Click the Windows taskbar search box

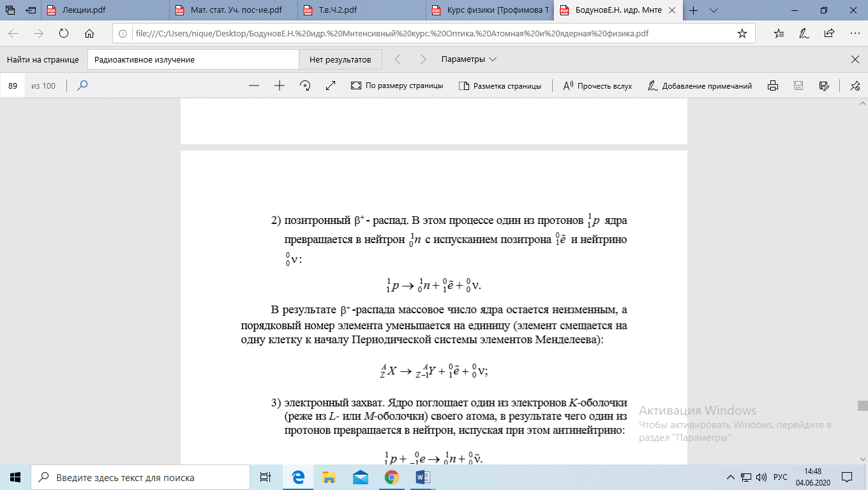click(x=140, y=477)
